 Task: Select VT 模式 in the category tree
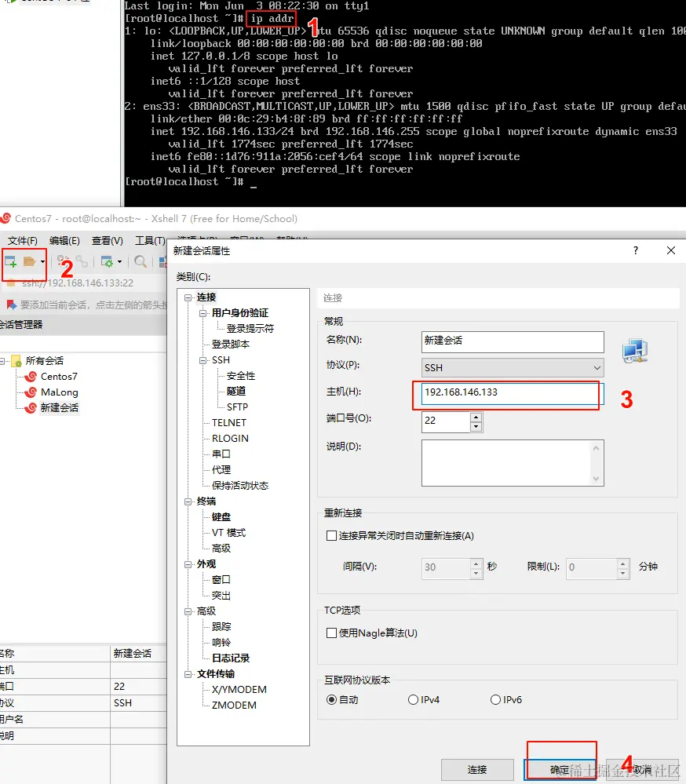click(228, 533)
